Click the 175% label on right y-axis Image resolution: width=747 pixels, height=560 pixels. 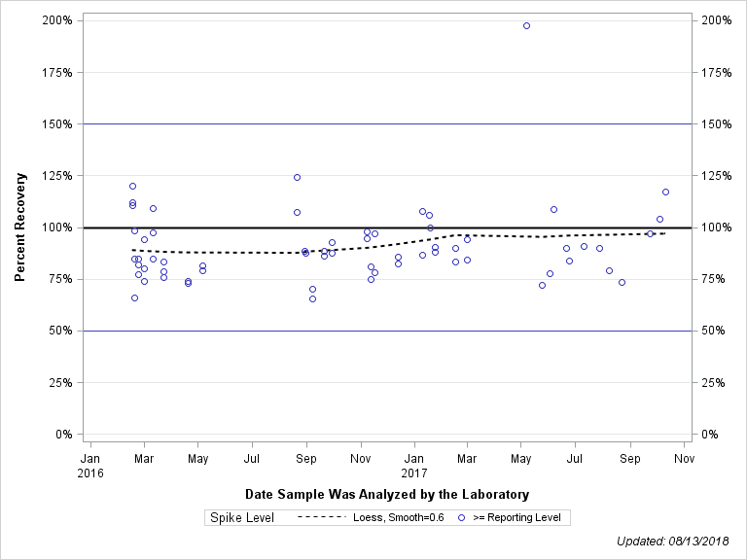[x=717, y=72]
